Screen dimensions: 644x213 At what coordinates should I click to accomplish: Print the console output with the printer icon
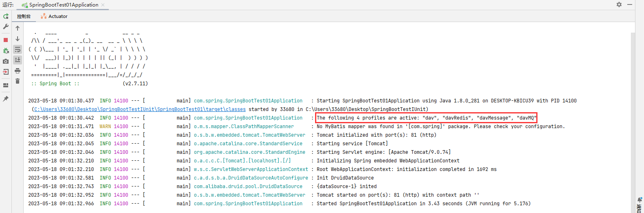pos(18,71)
